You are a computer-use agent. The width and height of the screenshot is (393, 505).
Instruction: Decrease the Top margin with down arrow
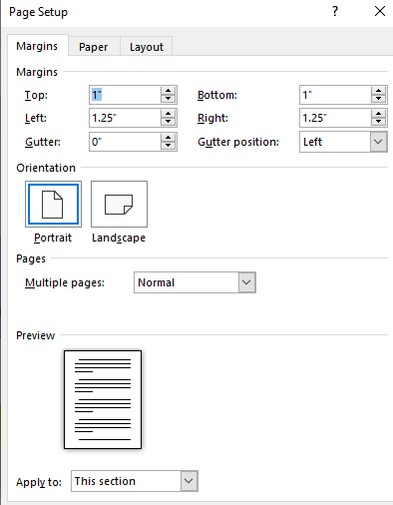168,99
